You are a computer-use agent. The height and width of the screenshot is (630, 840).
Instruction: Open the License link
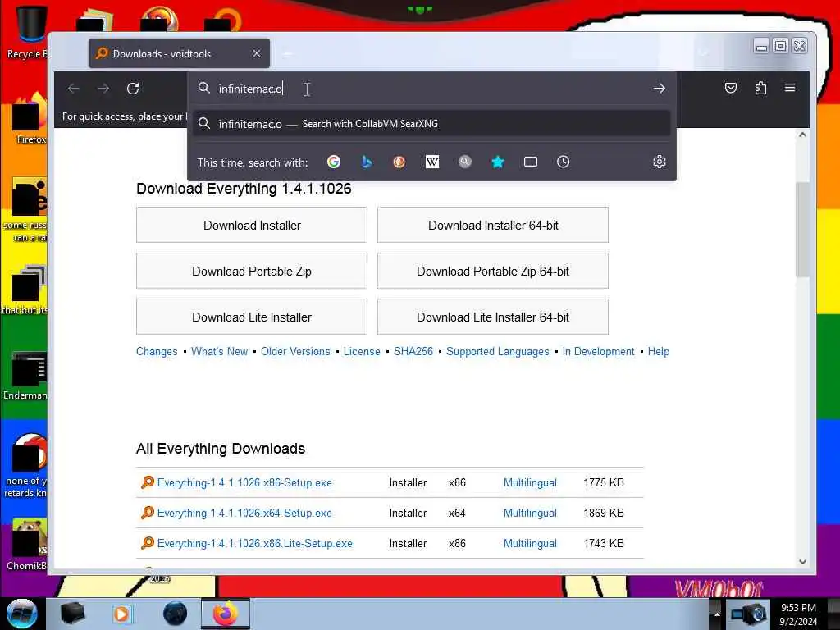coord(362,351)
